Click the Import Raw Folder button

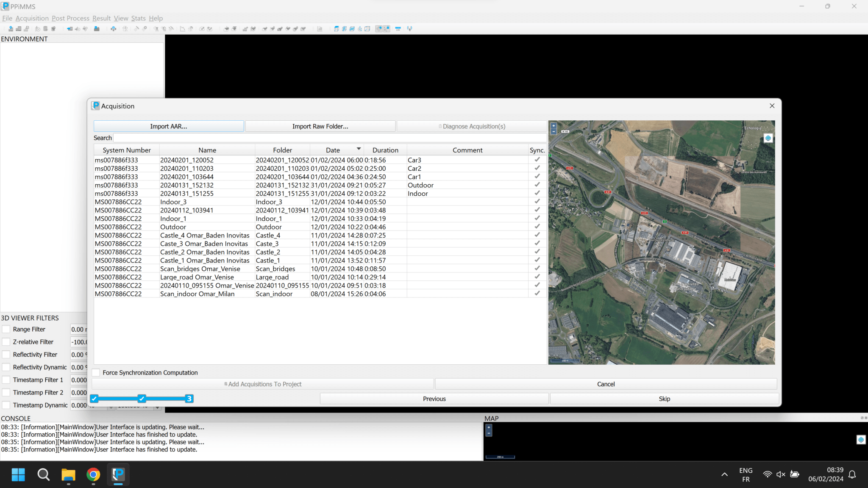tap(320, 126)
